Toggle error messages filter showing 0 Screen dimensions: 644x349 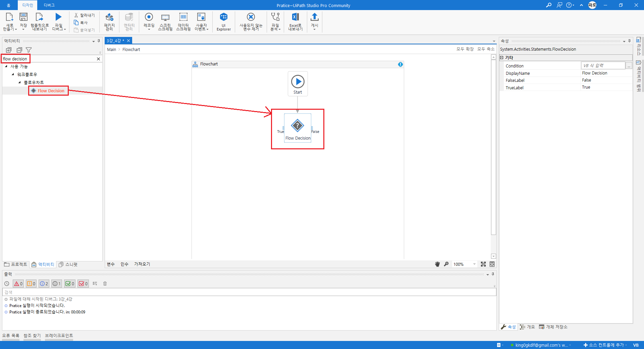point(18,284)
